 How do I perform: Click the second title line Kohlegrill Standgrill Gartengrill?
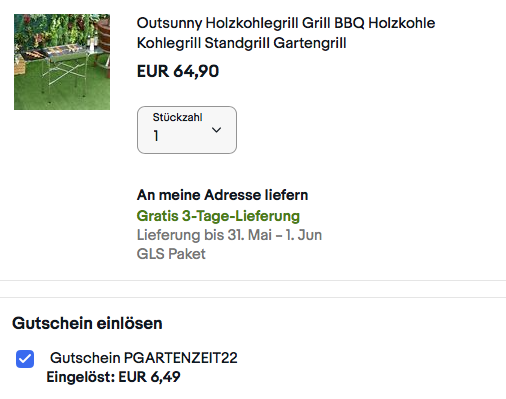(x=242, y=43)
